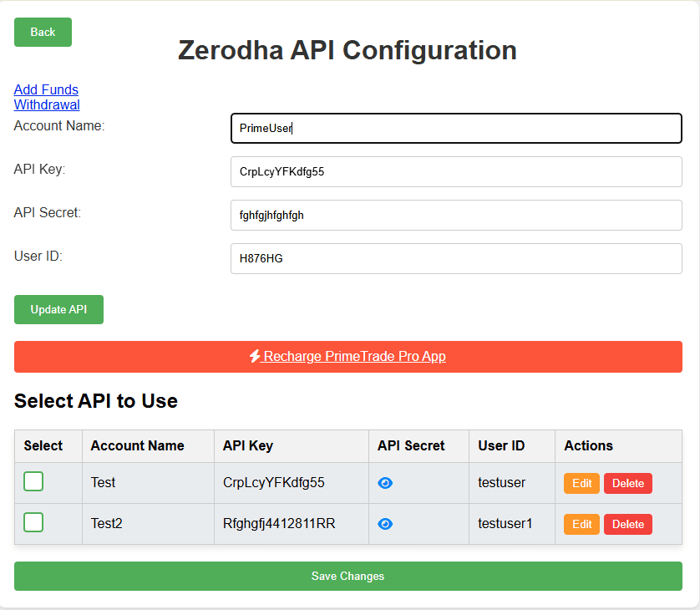Click the Account Name column header

click(138, 445)
